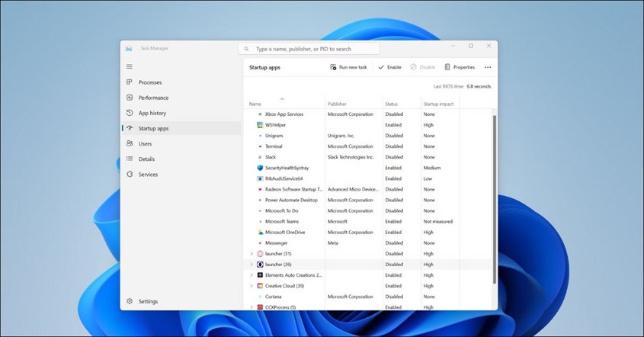
Task: Select the Unigram row
Action: pos(368,136)
